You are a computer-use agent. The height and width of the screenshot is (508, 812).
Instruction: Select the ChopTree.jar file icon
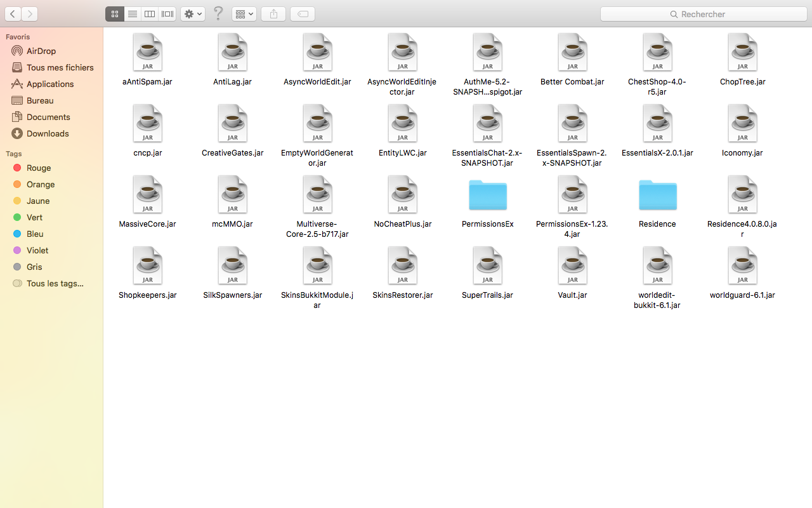click(743, 52)
